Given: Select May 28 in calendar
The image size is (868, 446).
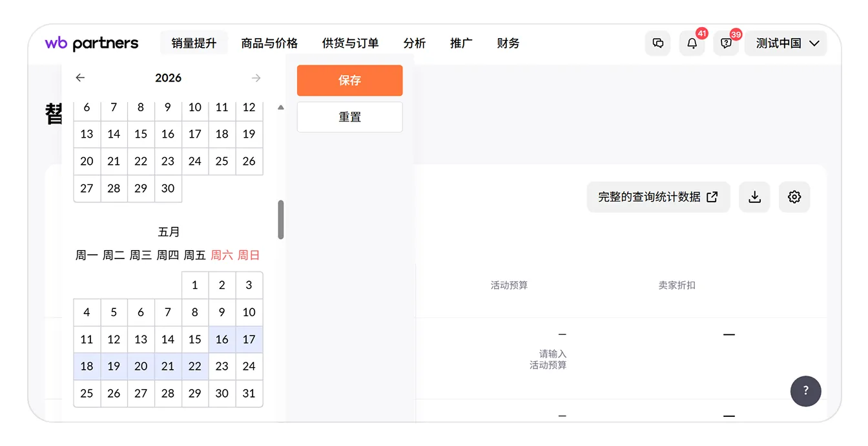Looking at the screenshot, I should tap(168, 394).
